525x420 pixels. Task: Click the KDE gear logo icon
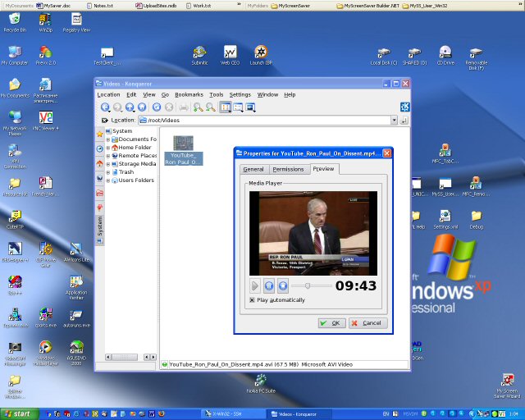(x=404, y=107)
